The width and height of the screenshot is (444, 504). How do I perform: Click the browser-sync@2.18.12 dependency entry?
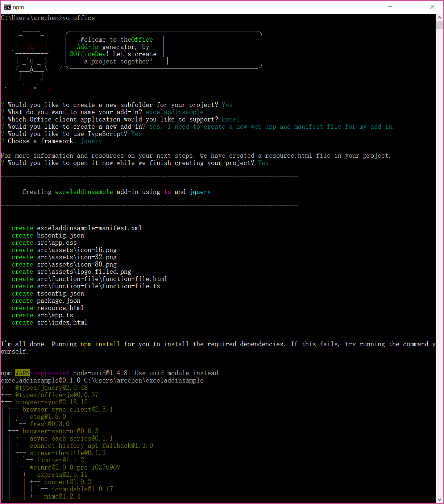click(x=51, y=402)
